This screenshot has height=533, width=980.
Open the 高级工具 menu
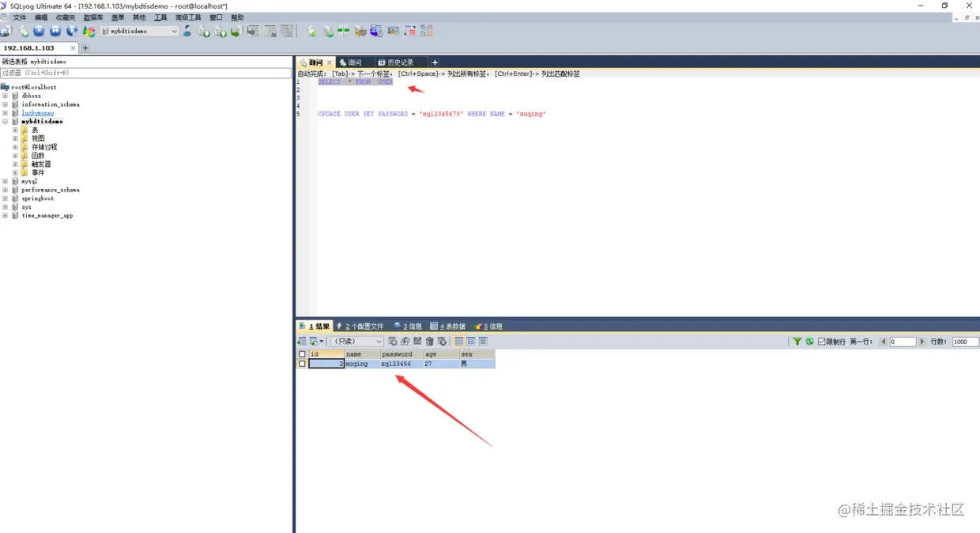(188, 17)
